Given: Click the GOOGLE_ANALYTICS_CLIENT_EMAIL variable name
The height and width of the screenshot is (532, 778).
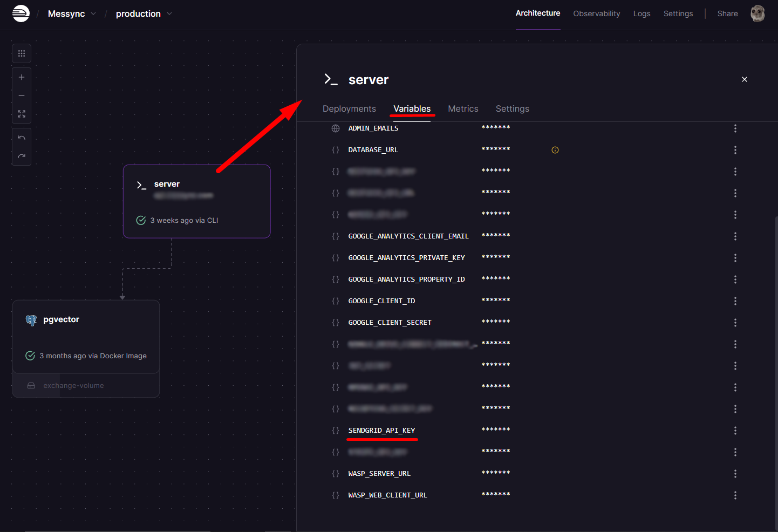Looking at the screenshot, I should [408, 236].
